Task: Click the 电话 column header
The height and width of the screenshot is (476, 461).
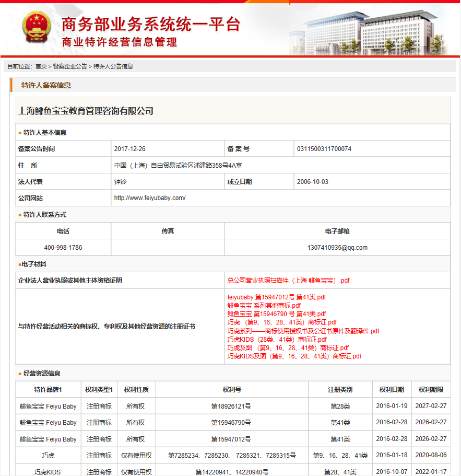Action: 63,231
